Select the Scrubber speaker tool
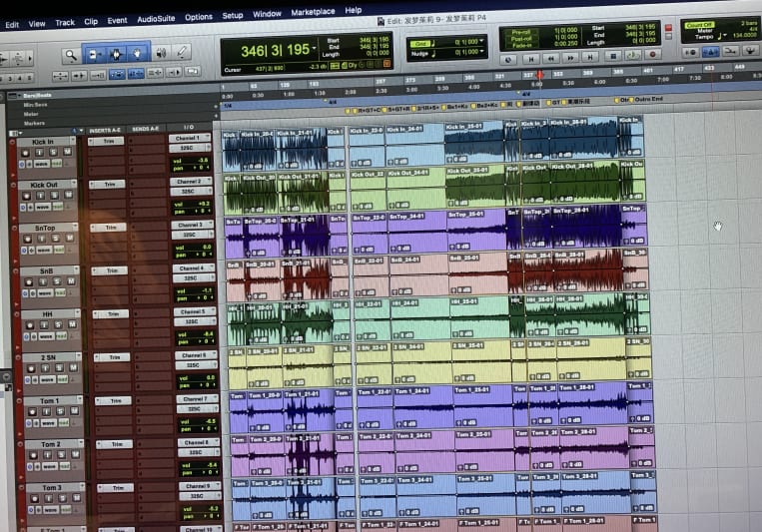Image resolution: width=762 pixels, height=532 pixels. (x=162, y=53)
